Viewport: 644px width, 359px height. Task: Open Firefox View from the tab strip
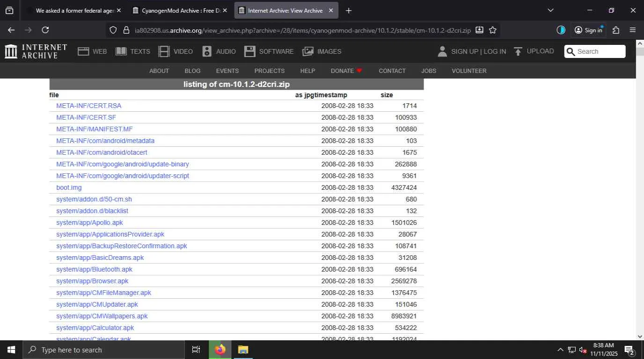[9, 10]
